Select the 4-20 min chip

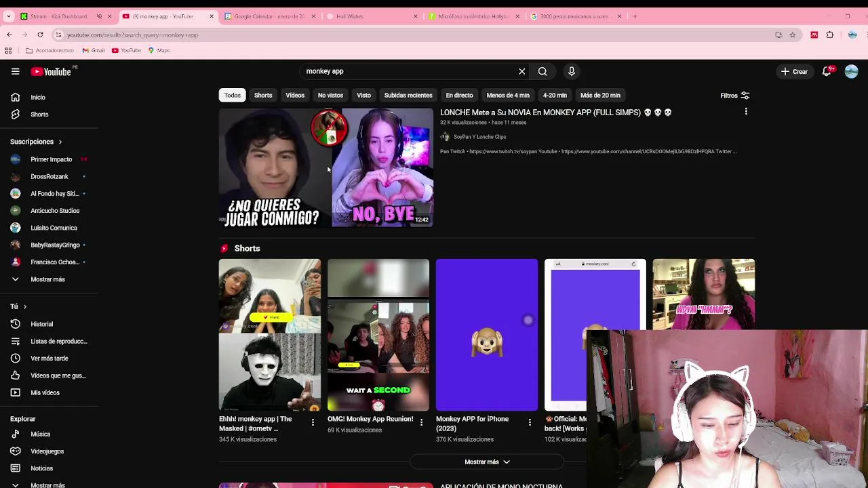click(x=555, y=96)
